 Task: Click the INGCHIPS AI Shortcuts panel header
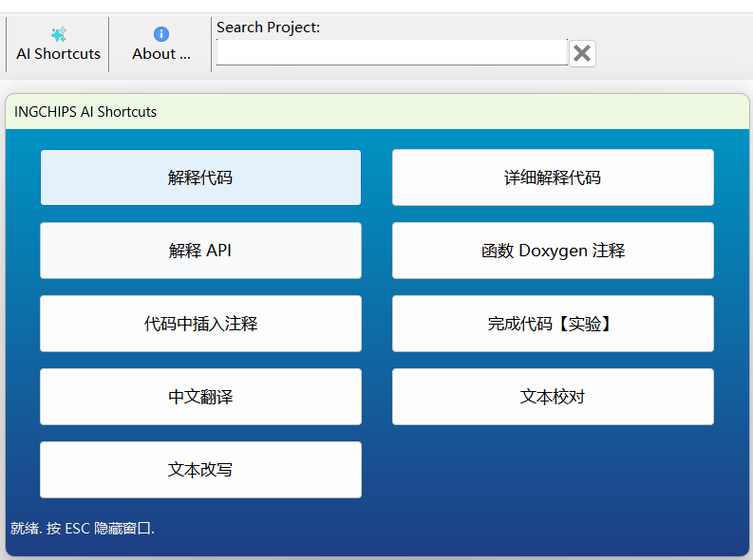click(377, 112)
